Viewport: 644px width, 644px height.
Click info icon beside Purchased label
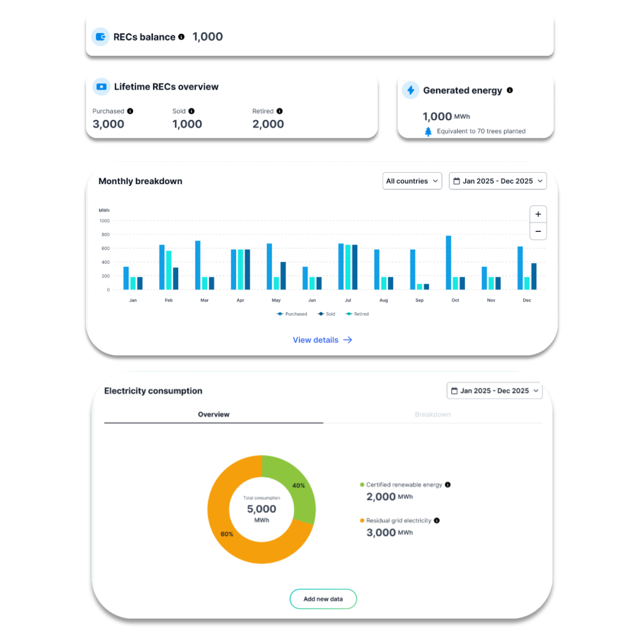coord(130,111)
